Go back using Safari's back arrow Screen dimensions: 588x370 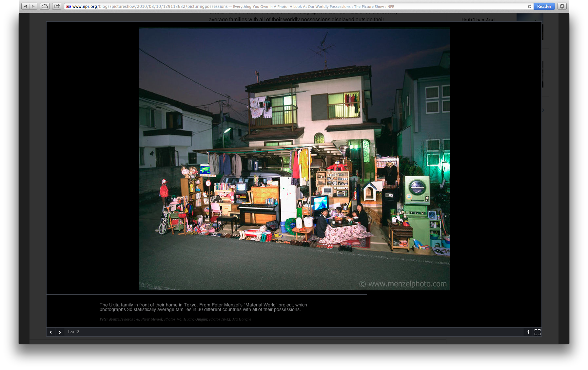click(26, 6)
